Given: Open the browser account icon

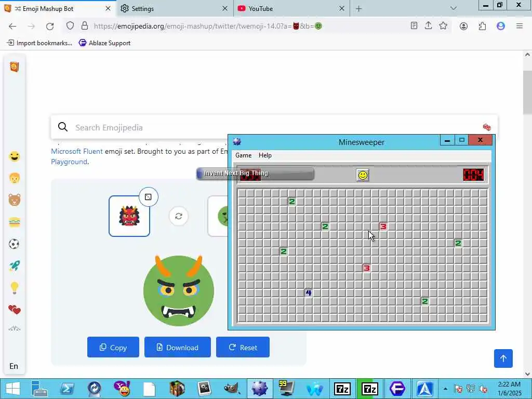Looking at the screenshot, I should point(464,26).
